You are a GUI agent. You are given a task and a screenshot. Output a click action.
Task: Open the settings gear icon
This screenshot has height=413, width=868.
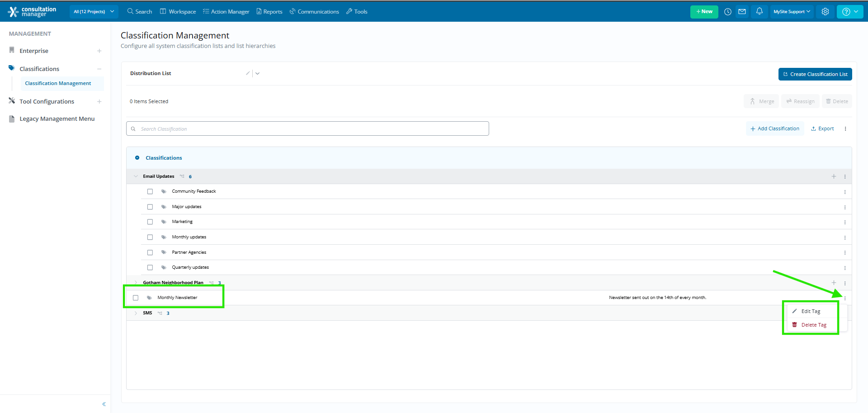[x=826, y=12]
